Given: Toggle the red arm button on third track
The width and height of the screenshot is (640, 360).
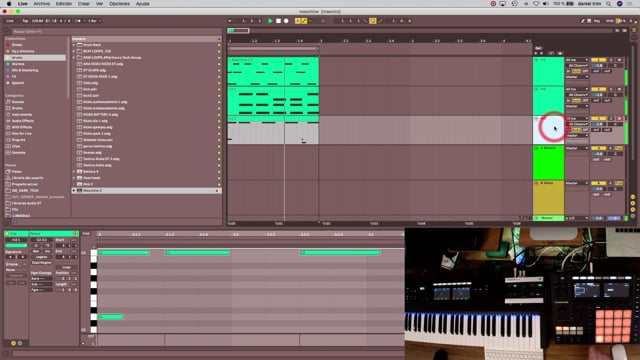Looking at the screenshot, I should point(619,118).
